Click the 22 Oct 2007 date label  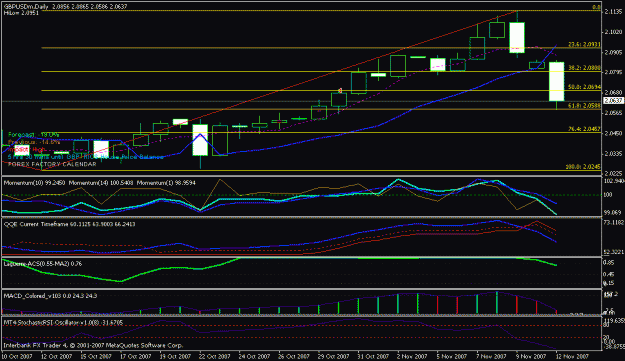[x=215, y=356]
